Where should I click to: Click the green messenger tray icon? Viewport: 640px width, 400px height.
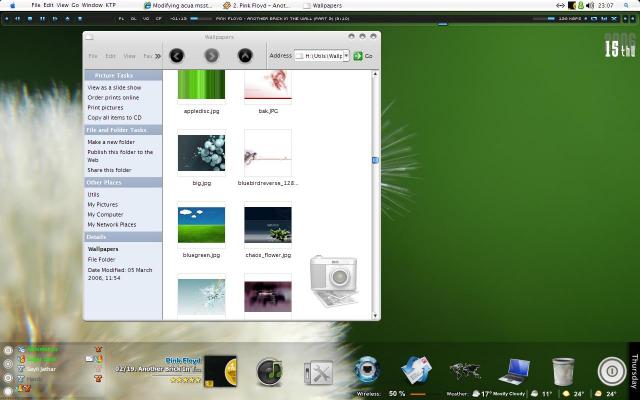[x=581, y=5]
